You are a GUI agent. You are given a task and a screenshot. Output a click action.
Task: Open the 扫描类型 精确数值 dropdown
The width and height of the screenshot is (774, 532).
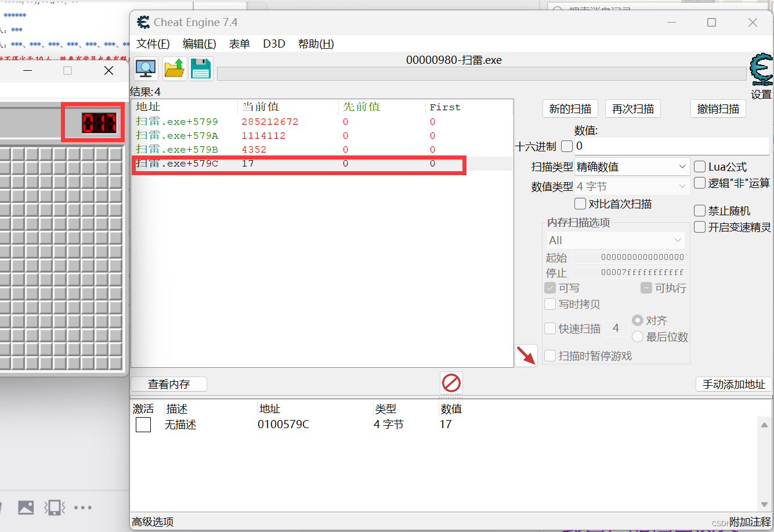(x=632, y=167)
